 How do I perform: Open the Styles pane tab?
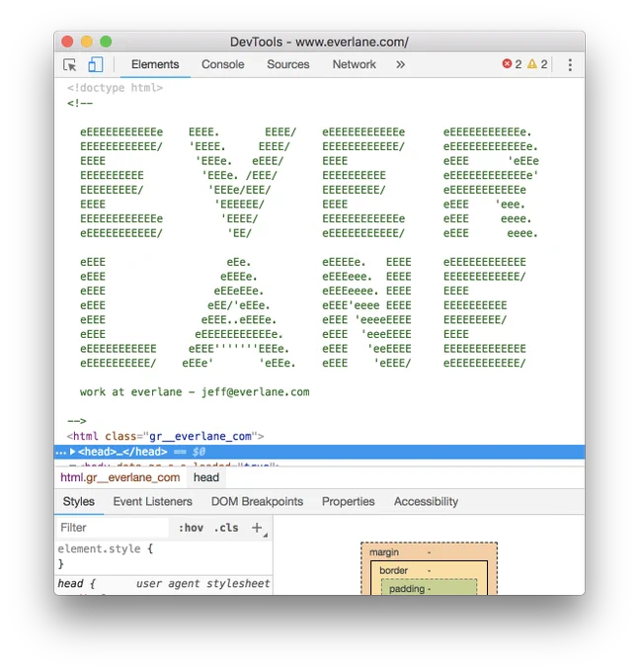[x=79, y=501]
